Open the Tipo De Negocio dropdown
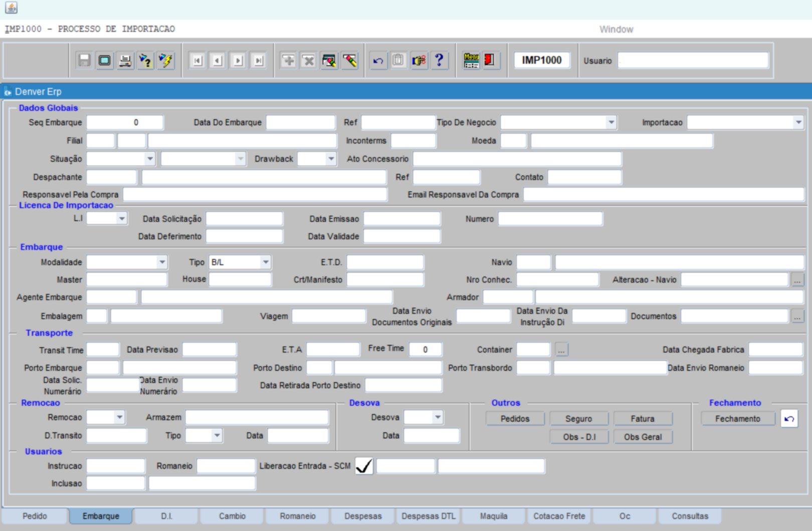Viewport: 812px width, 531px height. coord(611,123)
